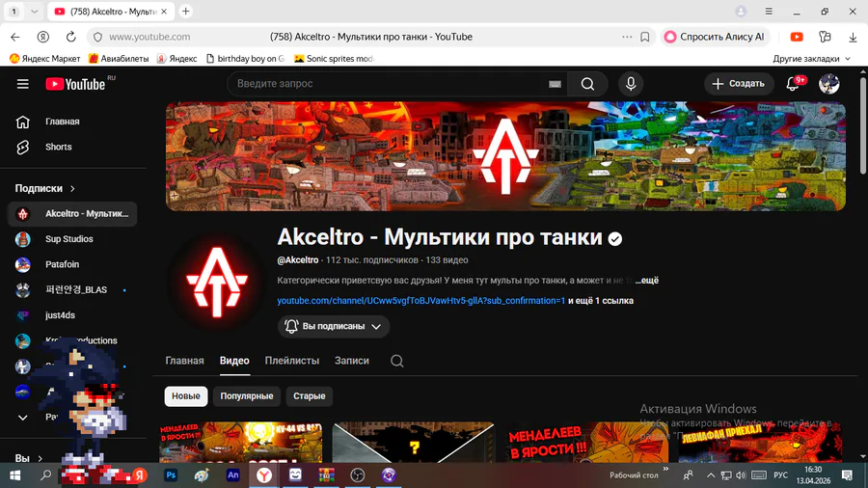The image size is (868, 488).
Task: Click the channel search magnifier icon
Action: pyautogui.click(x=397, y=361)
